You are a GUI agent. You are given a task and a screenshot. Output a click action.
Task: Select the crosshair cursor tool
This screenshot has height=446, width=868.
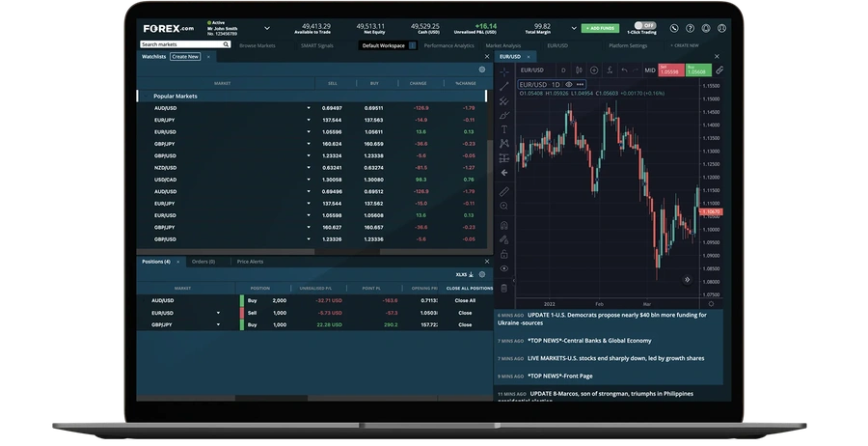tap(503, 72)
